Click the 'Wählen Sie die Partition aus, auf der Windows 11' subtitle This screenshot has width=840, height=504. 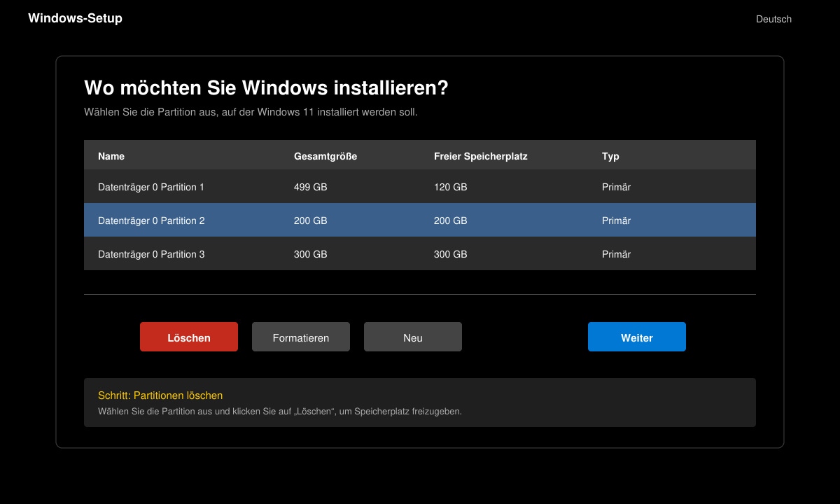(251, 112)
